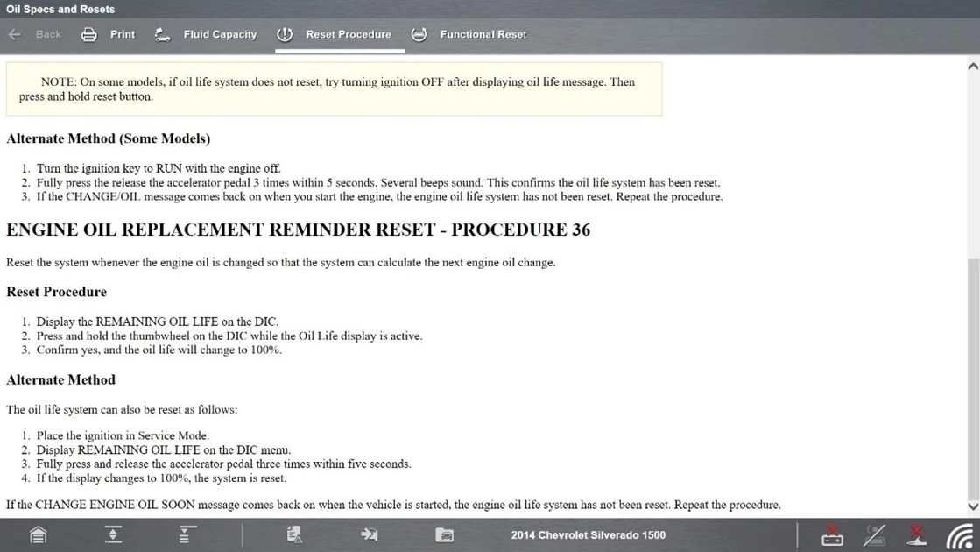Image resolution: width=980 pixels, height=552 pixels.
Task: Click the Print button label
Action: coord(123,35)
